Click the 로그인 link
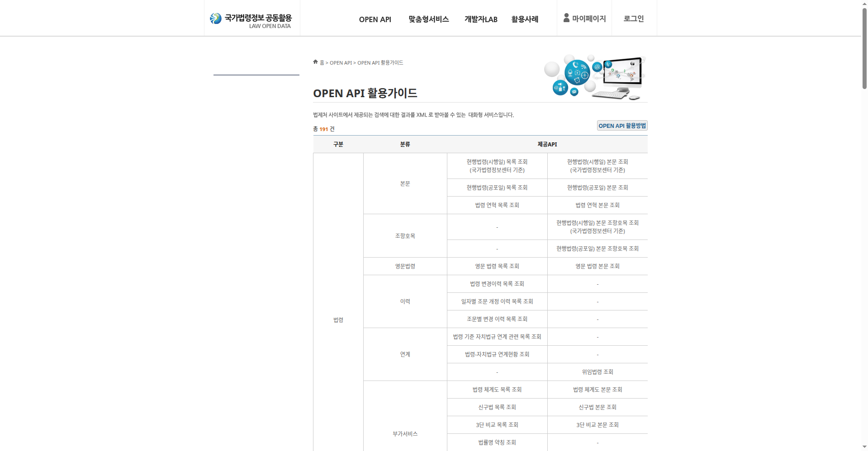 point(634,19)
